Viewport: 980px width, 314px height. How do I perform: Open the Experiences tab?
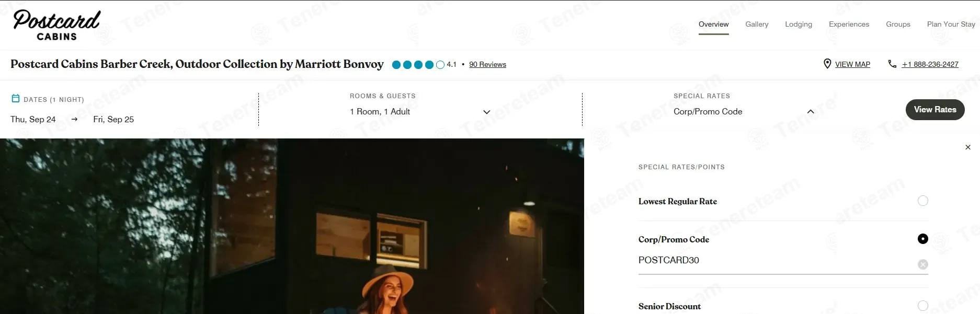point(849,25)
